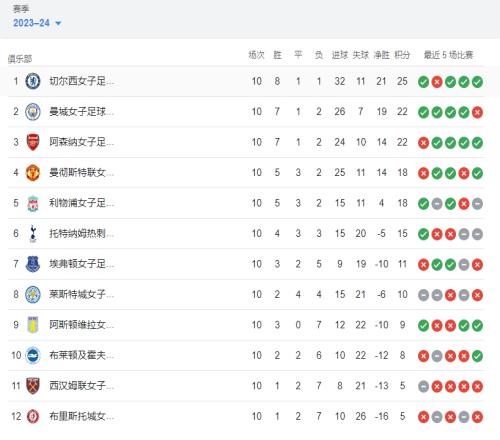
Task: Open the 2023–24 season dropdown
Action: tap(37, 23)
